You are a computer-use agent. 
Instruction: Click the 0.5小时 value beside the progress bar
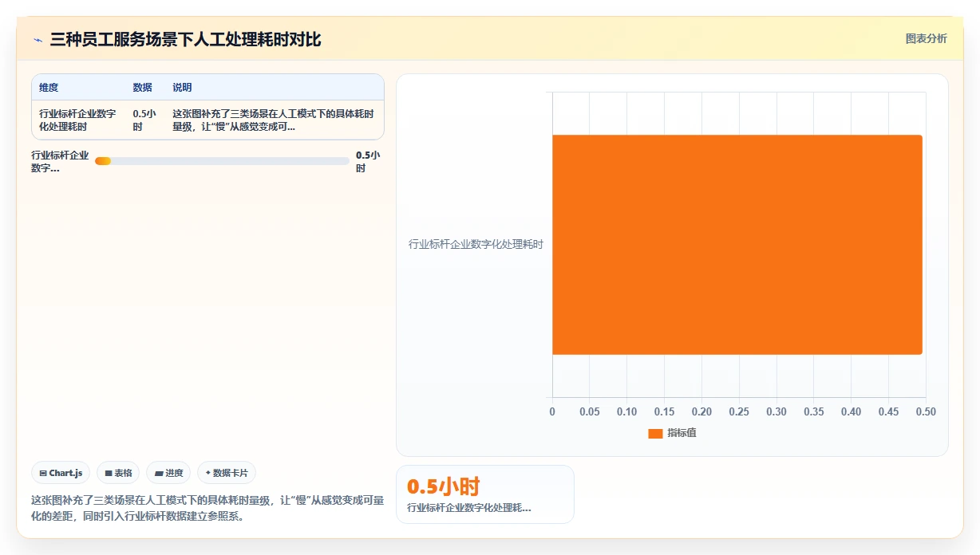click(x=368, y=162)
